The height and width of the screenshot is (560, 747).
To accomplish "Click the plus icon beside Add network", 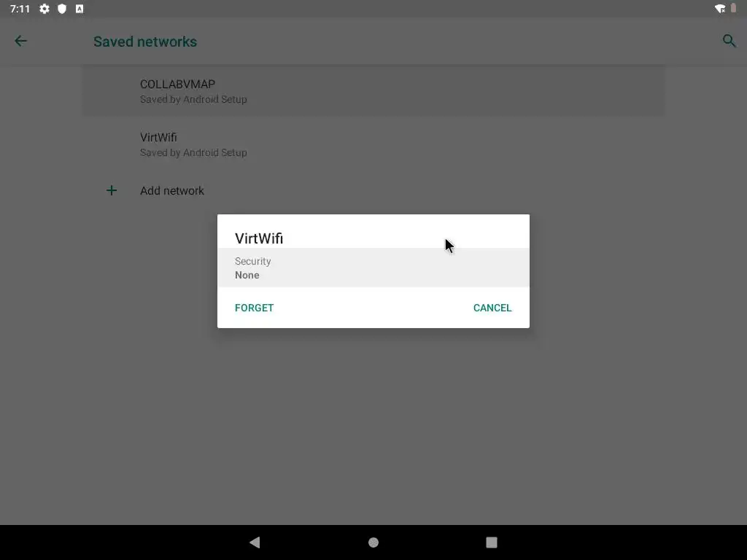I will (112, 190).
